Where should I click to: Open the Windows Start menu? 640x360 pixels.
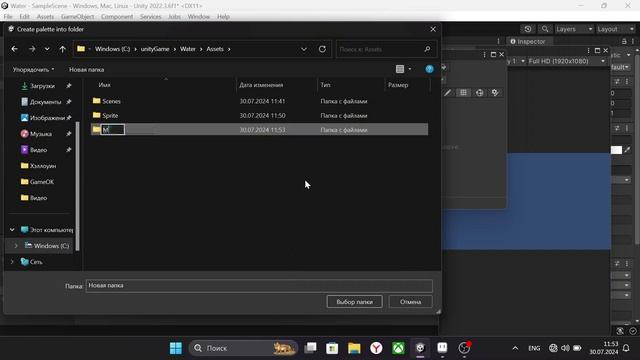coord(176,348)
